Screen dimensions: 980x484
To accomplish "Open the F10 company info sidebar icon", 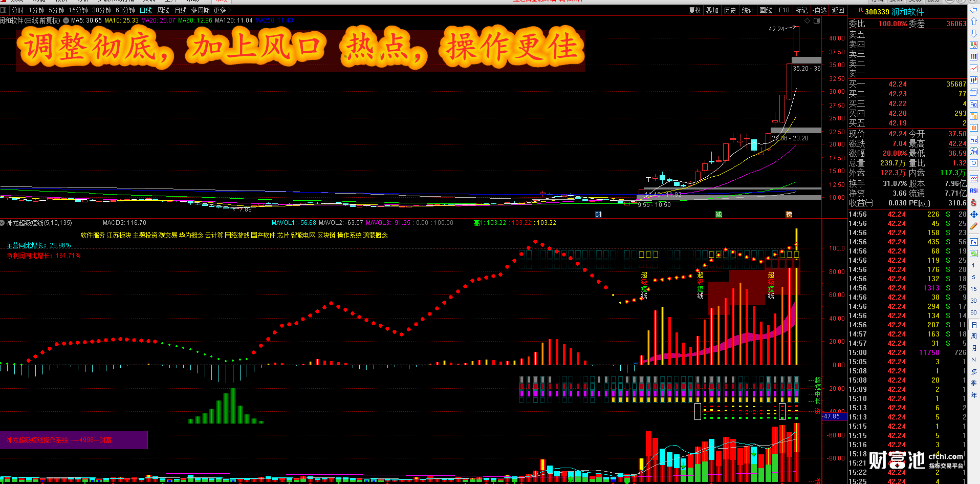I will coord(973,104).
